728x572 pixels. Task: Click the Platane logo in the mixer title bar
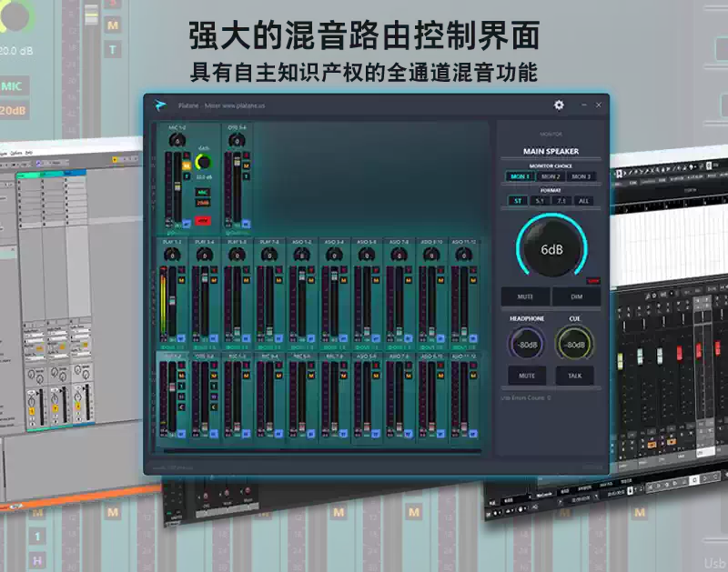tap(160, 105)
